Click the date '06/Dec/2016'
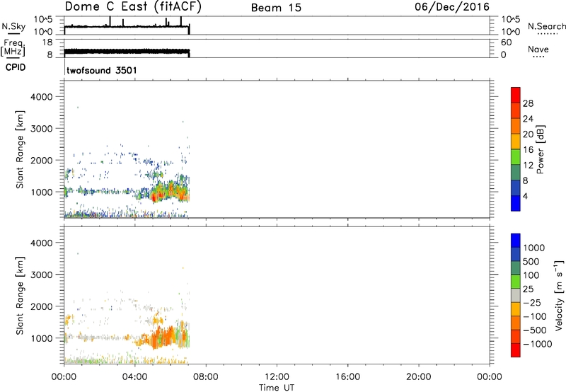The height and width of the screenshot is (392, 566). click(452, 7)
